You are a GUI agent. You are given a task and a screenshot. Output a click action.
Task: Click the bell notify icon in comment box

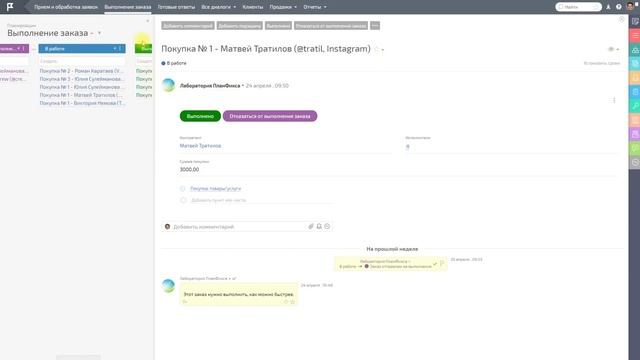[x=319, y=226]
